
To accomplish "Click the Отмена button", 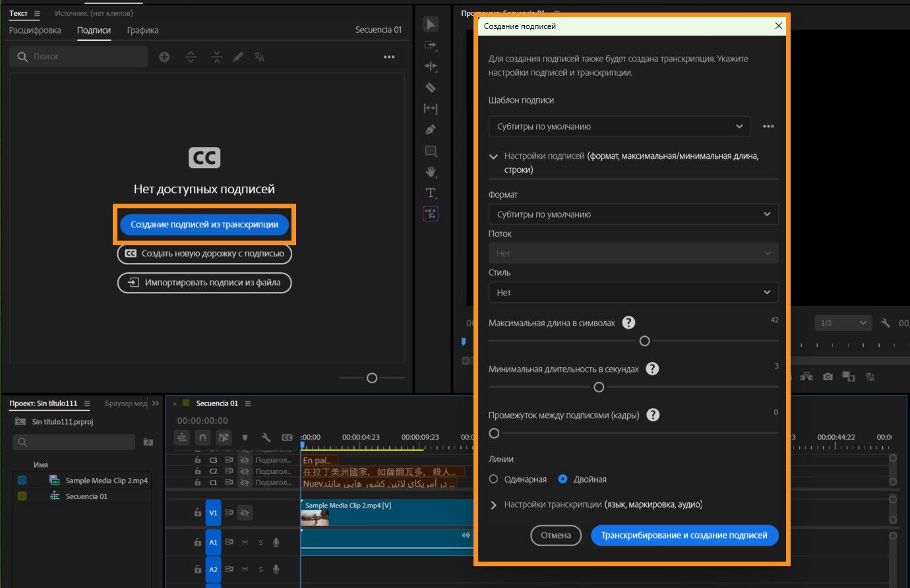I will point(555,535).
